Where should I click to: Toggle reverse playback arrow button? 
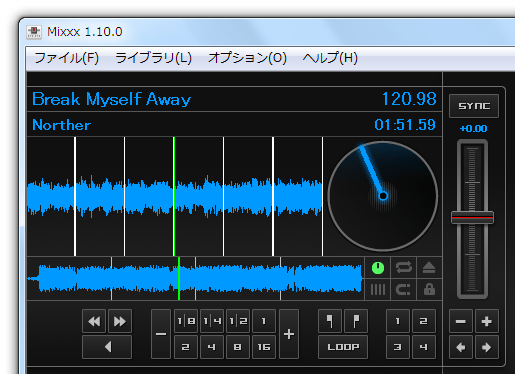pos(107,347)
